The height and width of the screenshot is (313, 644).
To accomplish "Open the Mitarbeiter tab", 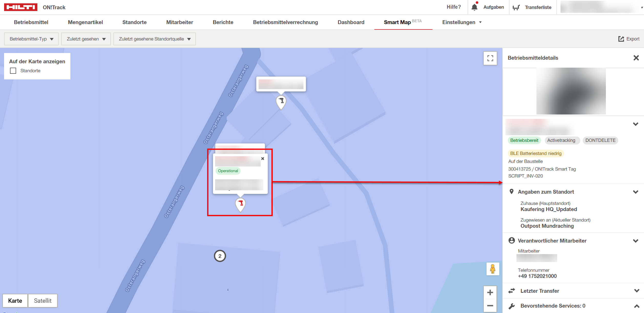I will click(x=180, y=22).
